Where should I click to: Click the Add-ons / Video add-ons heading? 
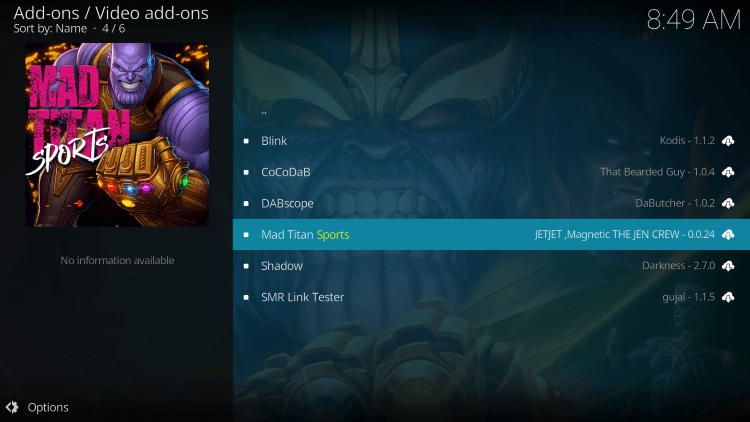(111, 13)
